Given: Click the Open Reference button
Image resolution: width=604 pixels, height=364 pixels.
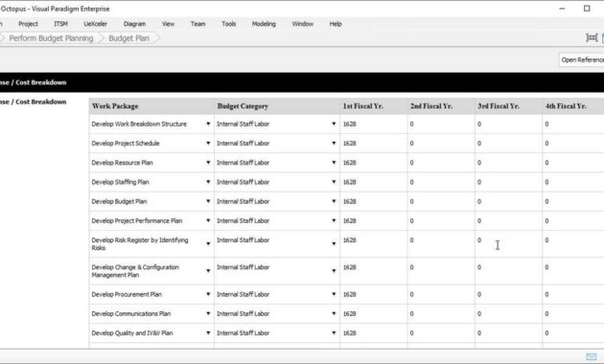Looking at the screenshot, I should coord(582,59).
